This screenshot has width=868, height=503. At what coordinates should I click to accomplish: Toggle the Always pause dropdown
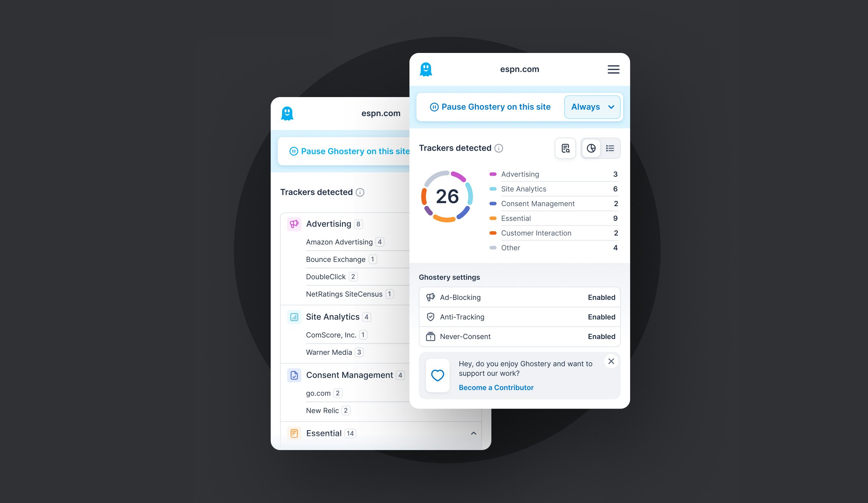point(591,107)
